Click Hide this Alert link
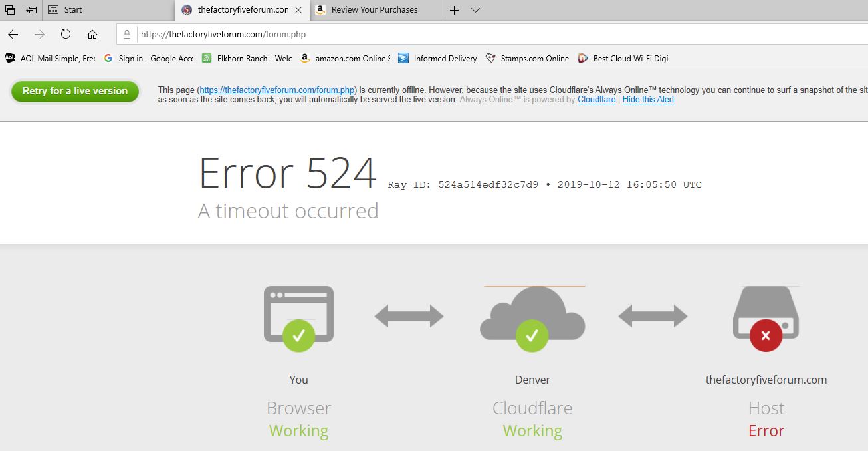The image size is (868, 451). [x=648, y=100]
